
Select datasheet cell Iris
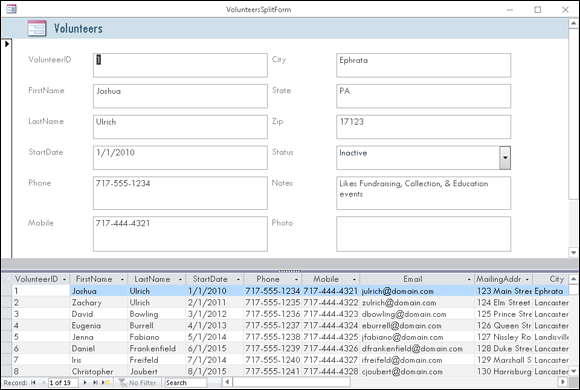point(99,360)
